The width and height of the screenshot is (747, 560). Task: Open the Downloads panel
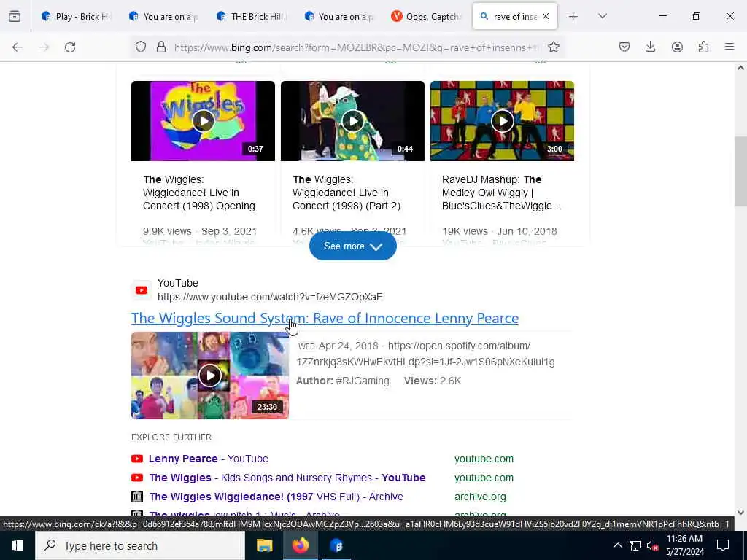pyautogui.click(x=650, y=47)
